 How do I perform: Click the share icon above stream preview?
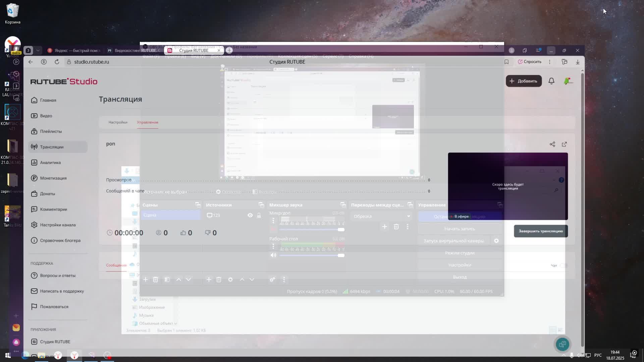[552, 144]
